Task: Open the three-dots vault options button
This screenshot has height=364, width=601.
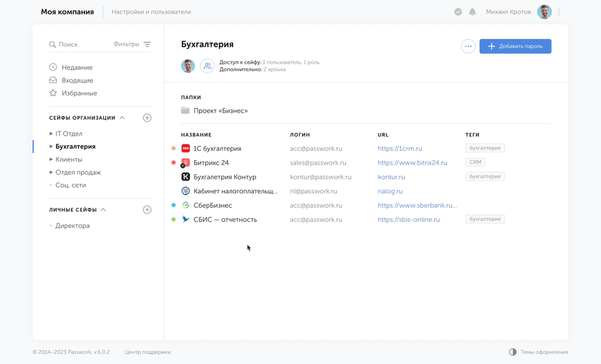Action: pos(468,46)
